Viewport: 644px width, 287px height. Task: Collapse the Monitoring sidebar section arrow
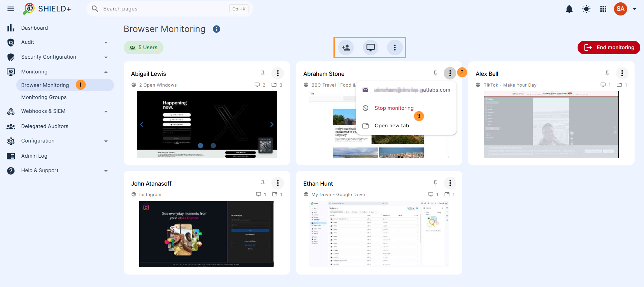click(x=106, y=72)
